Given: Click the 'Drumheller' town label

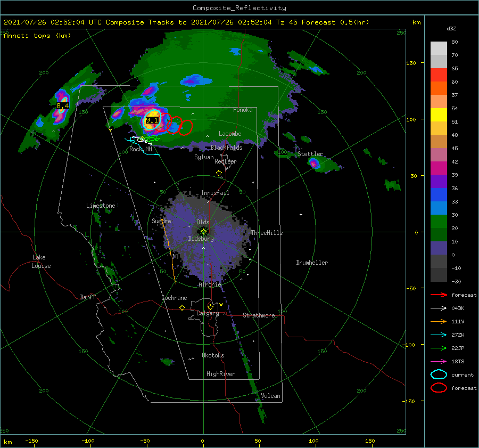Looking at the screenshot, I should 312,263.
